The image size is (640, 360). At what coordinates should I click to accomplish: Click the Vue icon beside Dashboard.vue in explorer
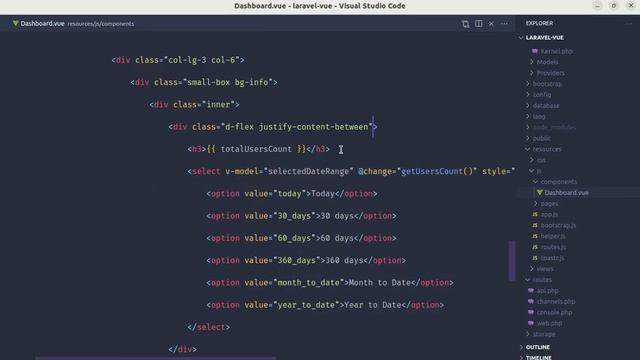pyautogui.click(x=540, y=192)
